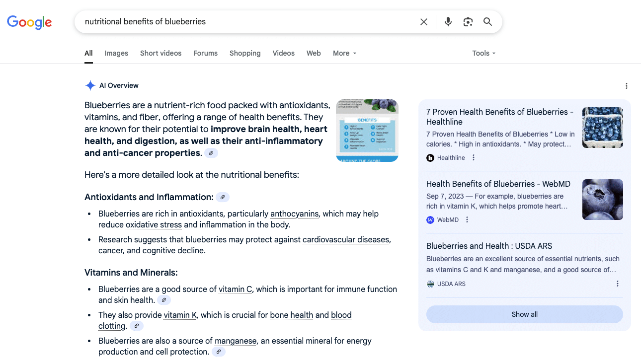Open link icon beside Antioxidants and Inflammation heading
The height and width of the screenshot is (364, 641).
(x=223, y=198)
